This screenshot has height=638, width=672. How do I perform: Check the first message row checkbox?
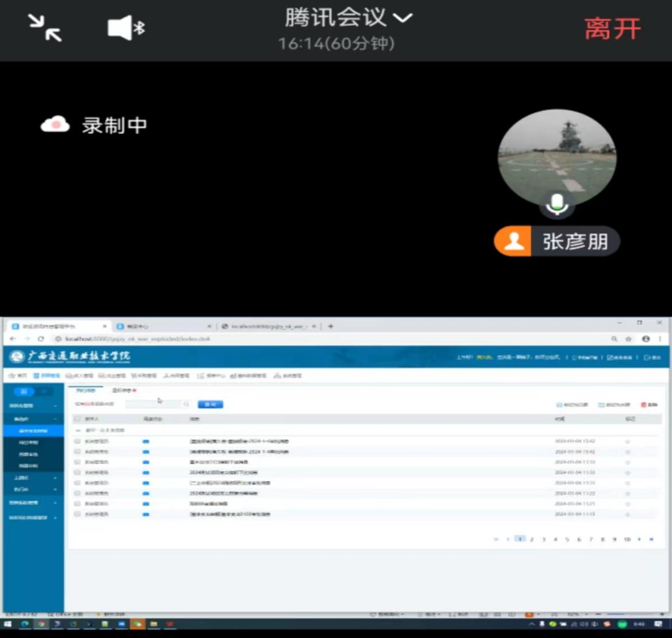click(78, 441)
